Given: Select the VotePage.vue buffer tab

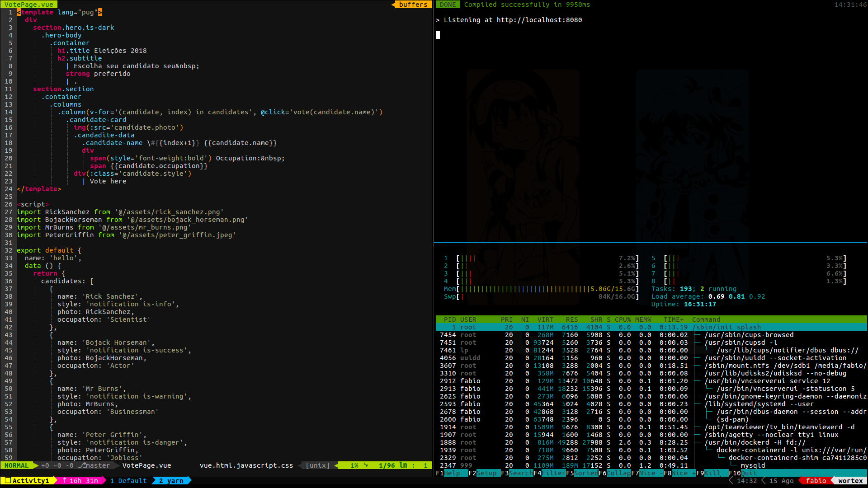Looking at the screenshot, I should [x=29, y=5].
